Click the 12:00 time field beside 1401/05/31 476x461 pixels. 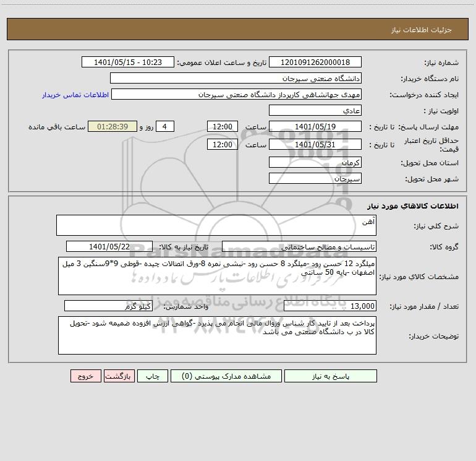222,144
